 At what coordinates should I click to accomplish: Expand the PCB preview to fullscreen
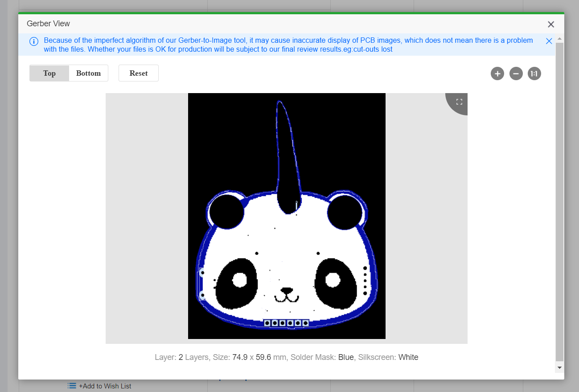(x=458, y=102)
